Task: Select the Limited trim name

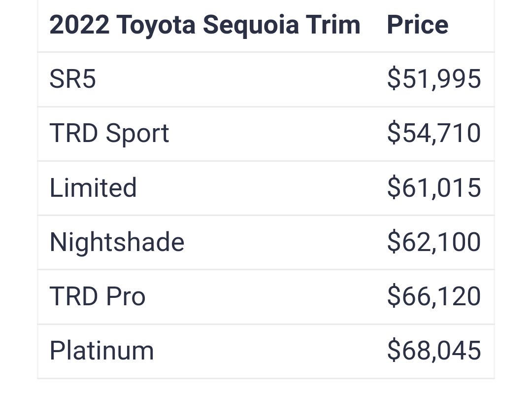Action: click(x=93, y=187)
